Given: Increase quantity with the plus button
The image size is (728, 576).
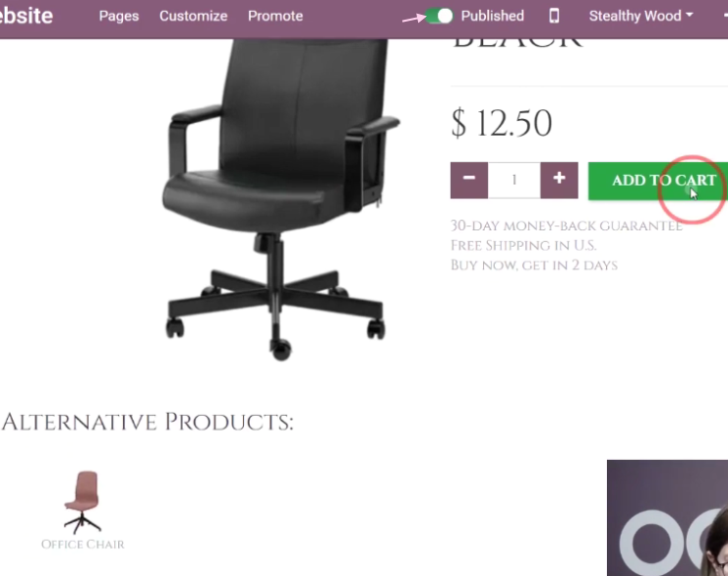Looking at the screenshot, I should (559, 180).
